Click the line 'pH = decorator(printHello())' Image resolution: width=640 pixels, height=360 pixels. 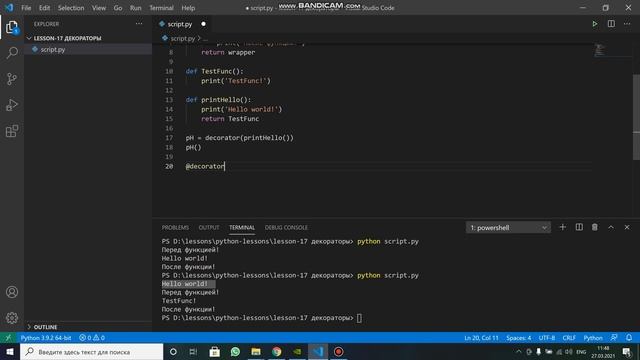coord(240,138)
